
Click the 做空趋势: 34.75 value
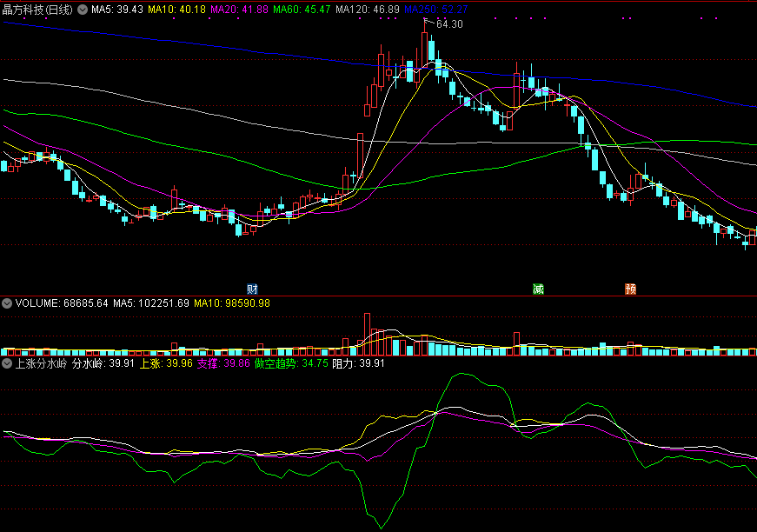pyautogui.click(x=292, y=363)
